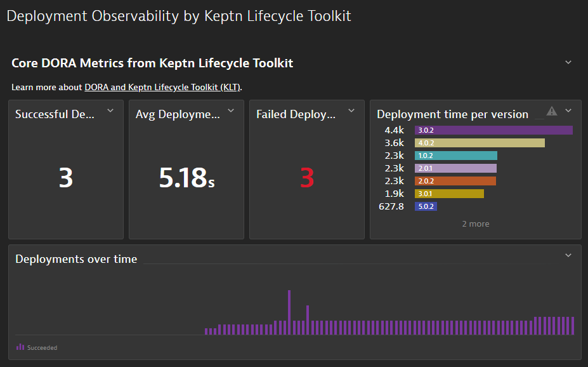The image size is (588, 367).
Task: Open the Successful Deployments tile dropdown
Action: pos(110,111)
